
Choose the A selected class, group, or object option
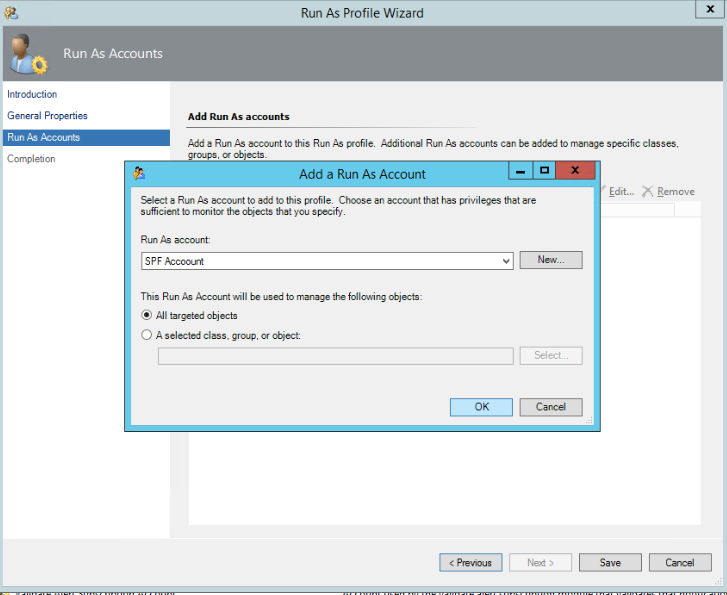[147, 336]
